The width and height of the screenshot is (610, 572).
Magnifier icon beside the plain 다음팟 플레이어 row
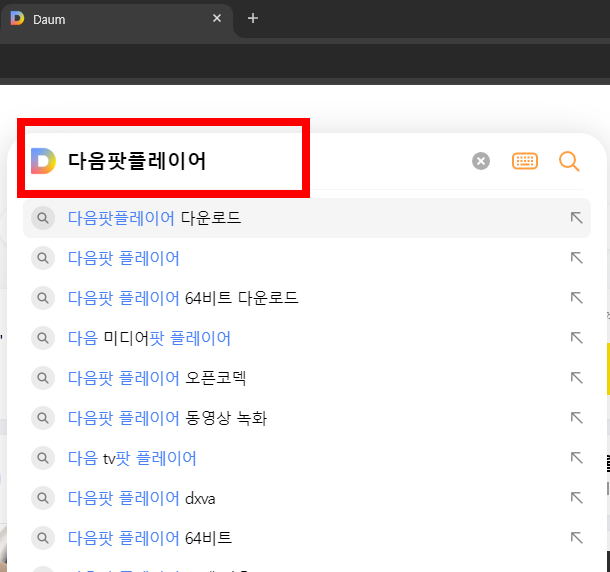tap(43, 258)
